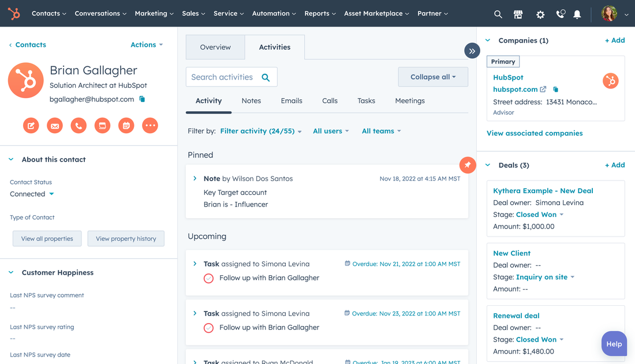Copy the hubspot.com domain icon
This screenshot has width=635, height=364.
point(555,89)
